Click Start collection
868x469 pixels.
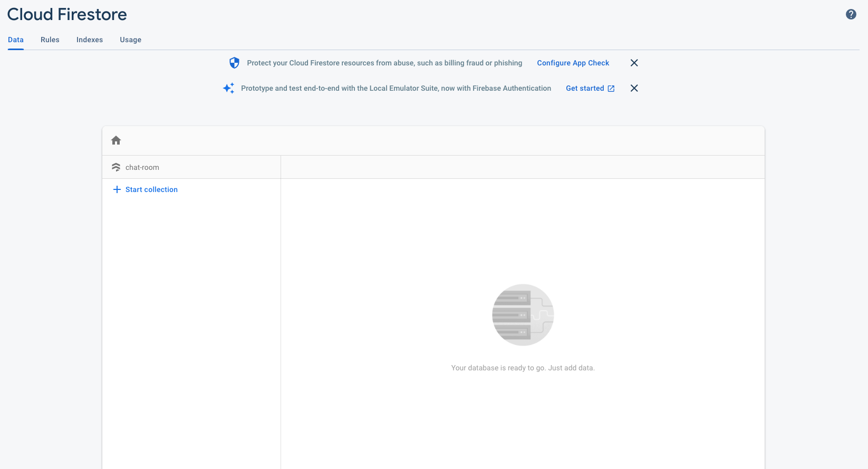151,189
